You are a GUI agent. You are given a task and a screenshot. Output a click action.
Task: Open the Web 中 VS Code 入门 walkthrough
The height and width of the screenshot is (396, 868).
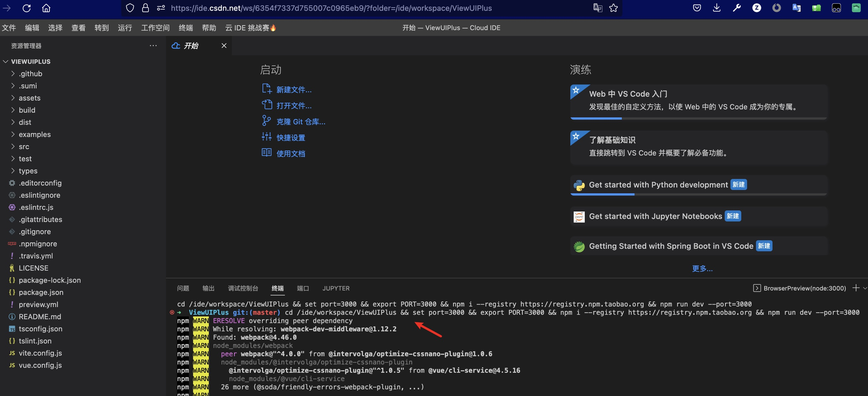(698, 102)
